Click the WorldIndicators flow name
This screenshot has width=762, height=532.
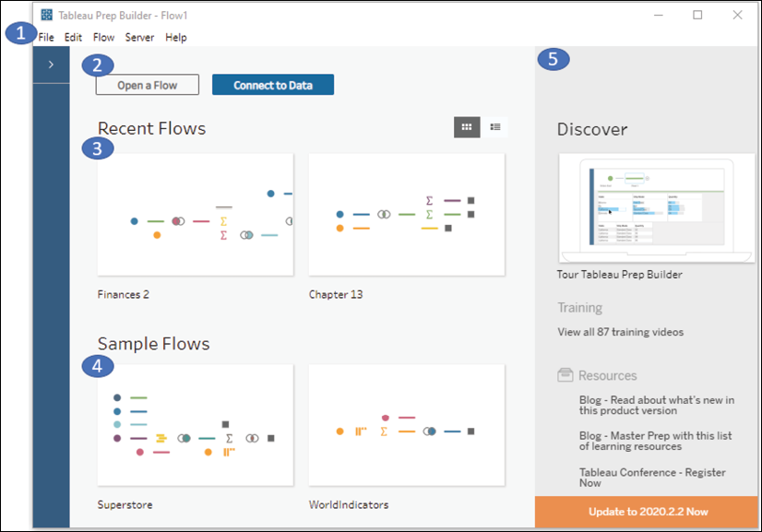click(349, 504)
